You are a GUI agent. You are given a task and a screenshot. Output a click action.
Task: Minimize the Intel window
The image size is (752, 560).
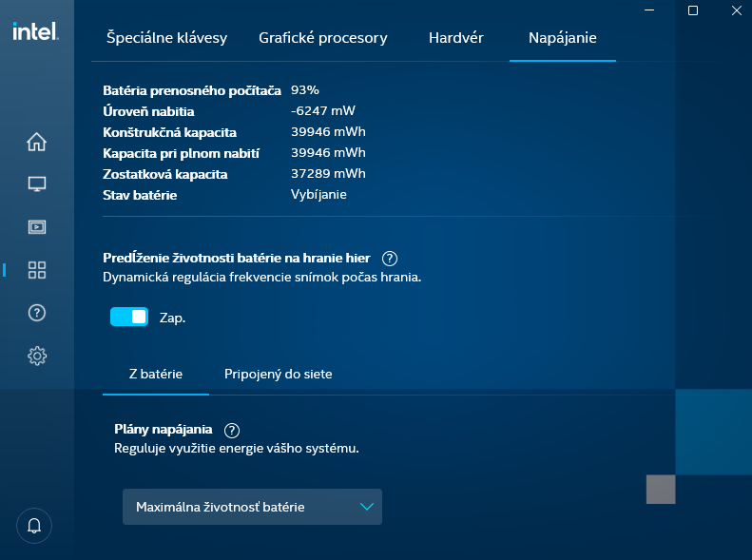coord(649,10)
